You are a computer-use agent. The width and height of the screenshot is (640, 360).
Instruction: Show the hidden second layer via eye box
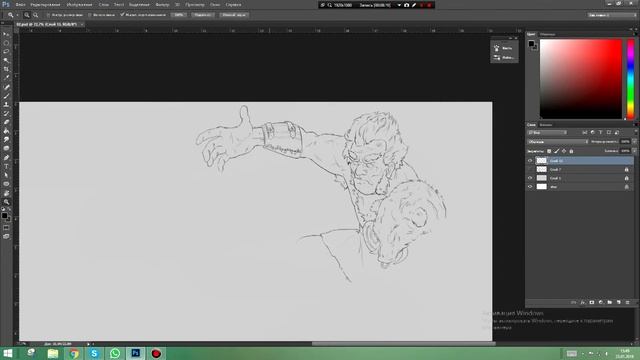click(530, 169)
